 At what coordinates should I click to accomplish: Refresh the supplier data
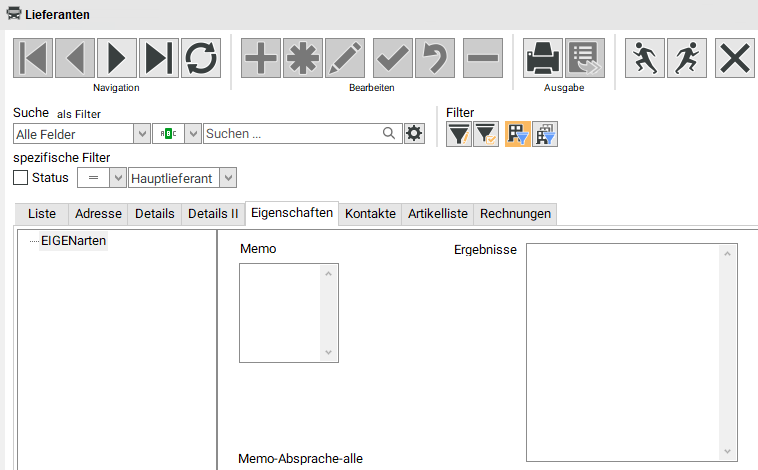(201, 58)
